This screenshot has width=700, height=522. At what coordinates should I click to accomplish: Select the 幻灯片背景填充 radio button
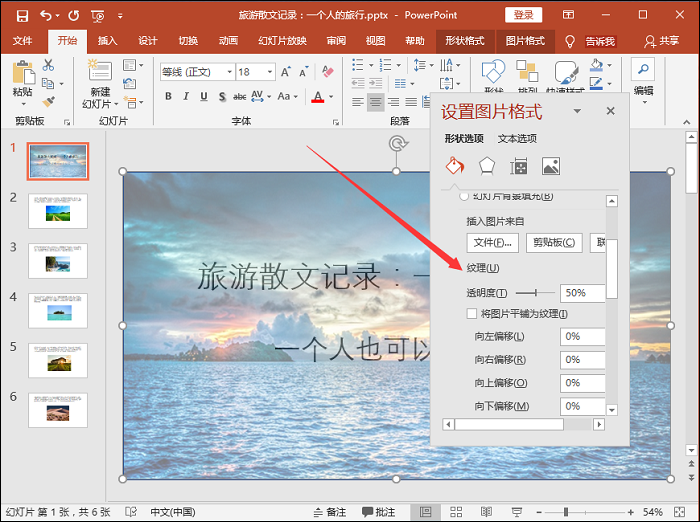click(464, 196)
